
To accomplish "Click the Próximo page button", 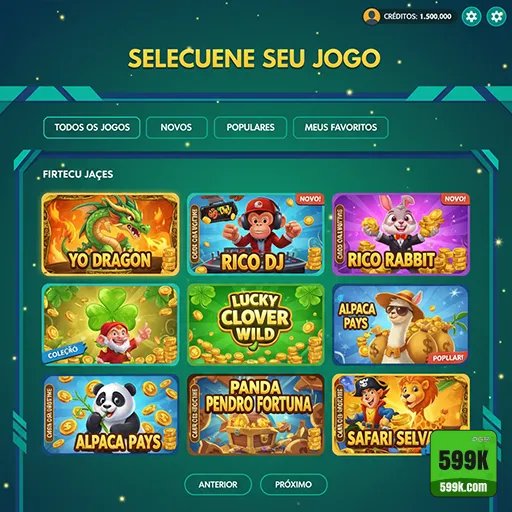I will (294, 484).
